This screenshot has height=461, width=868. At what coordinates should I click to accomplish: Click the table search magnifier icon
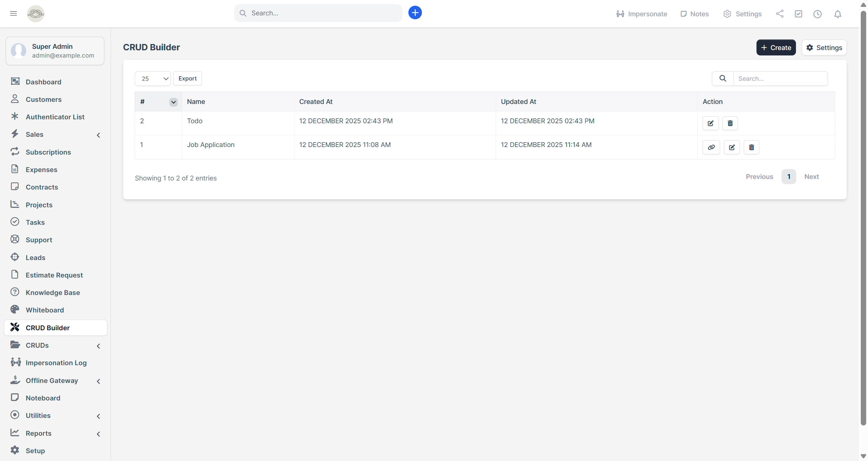point(722,79)
